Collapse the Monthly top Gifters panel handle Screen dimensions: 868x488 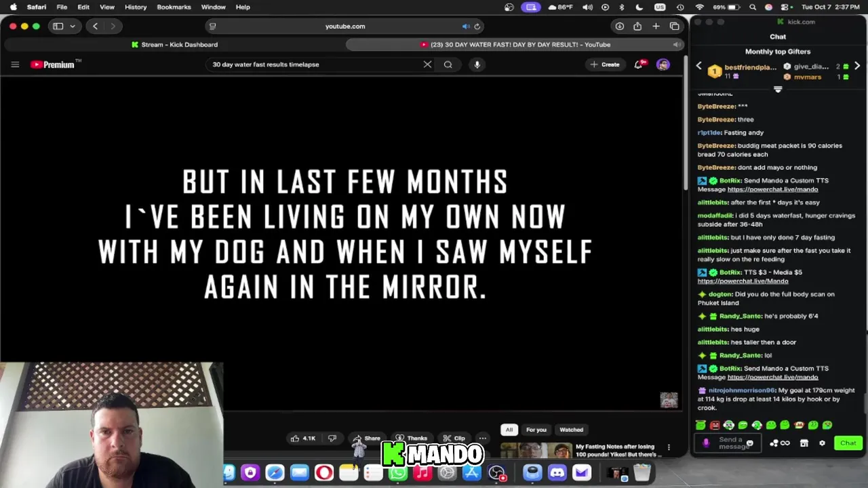pyautogui.click(x=778, y=89)
